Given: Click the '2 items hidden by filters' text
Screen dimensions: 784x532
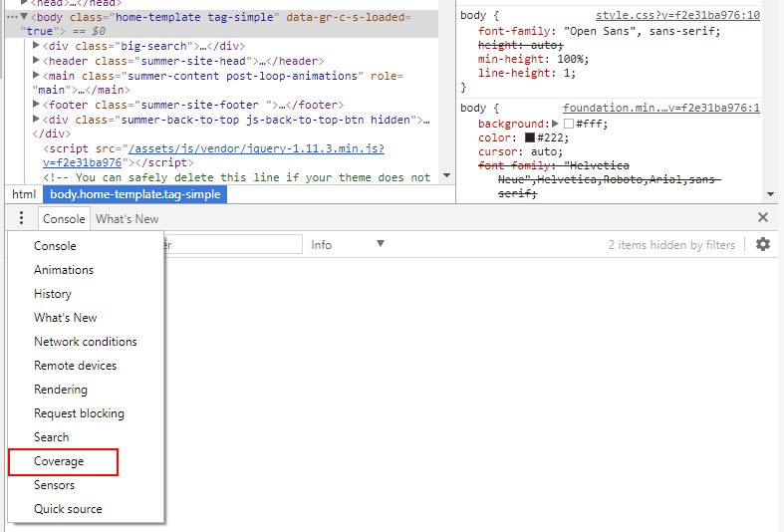Looking at the screenshot, I should point(671,245).
